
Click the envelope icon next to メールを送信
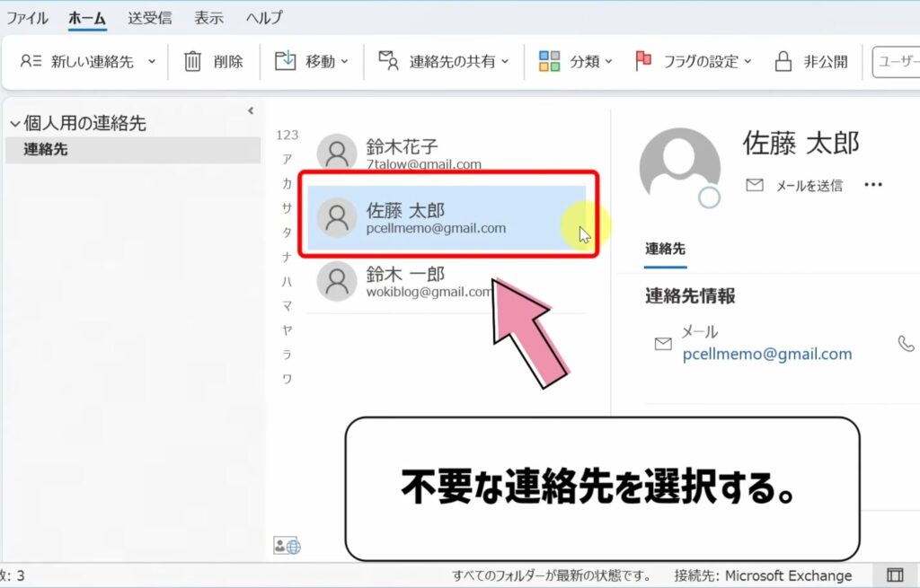point(754,185)
